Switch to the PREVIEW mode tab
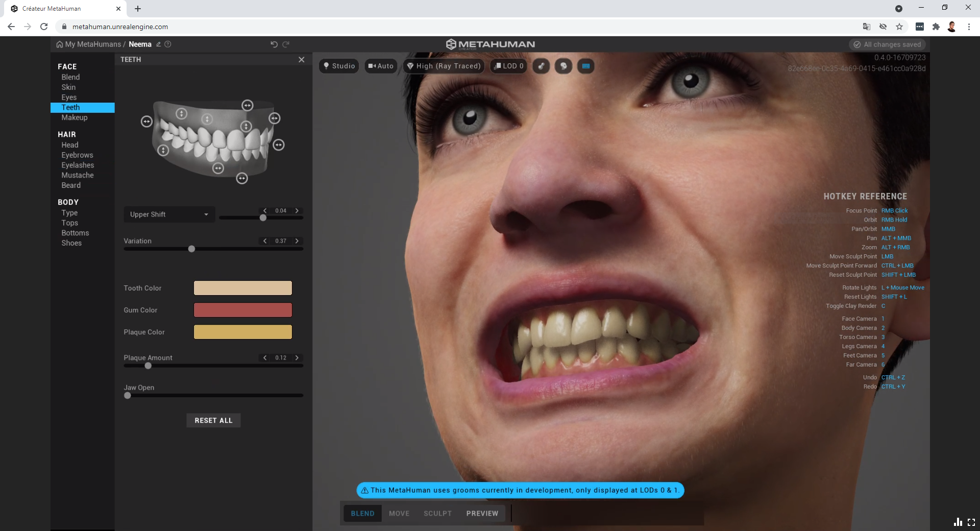 [x=482, y=514]
